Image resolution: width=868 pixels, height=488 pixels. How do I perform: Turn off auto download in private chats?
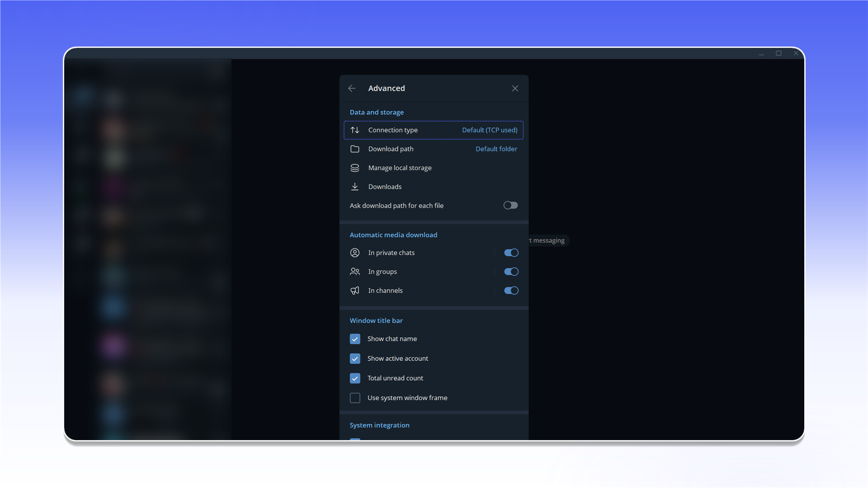[511, 253]
